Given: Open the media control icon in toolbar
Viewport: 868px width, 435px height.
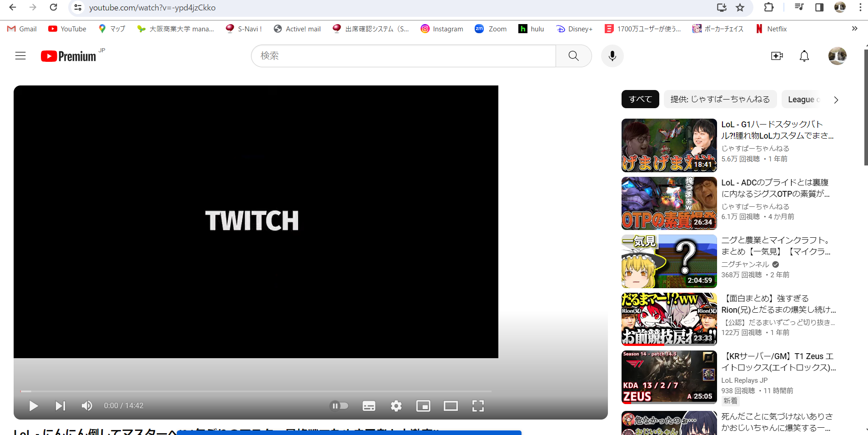Looking at the screenshot, I should [x=799, y=7].
